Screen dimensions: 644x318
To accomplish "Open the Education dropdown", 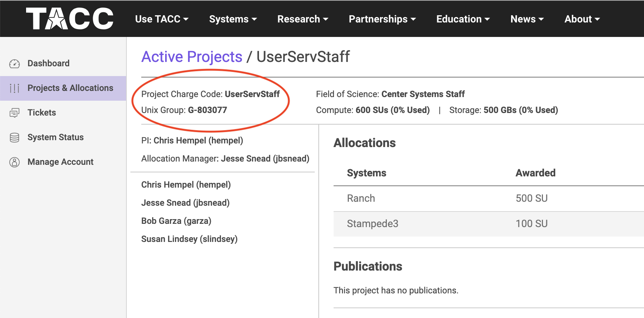I will coord(463,19).
